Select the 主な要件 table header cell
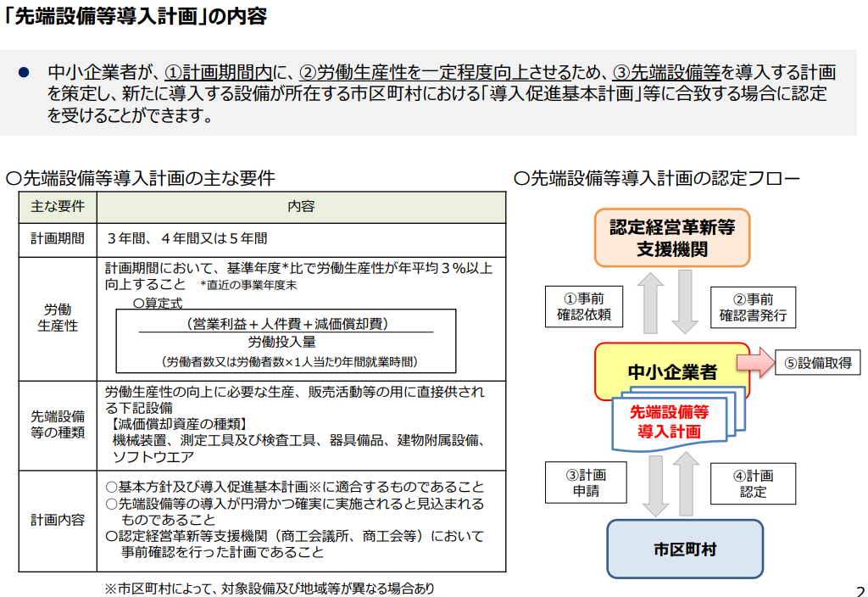This screenshot has height=597, width=868. [58, 206]
